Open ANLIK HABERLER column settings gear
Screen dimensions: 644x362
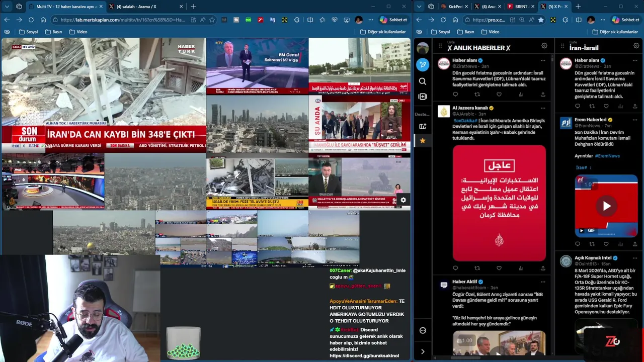pyautogui.click(x=544, y=46)
